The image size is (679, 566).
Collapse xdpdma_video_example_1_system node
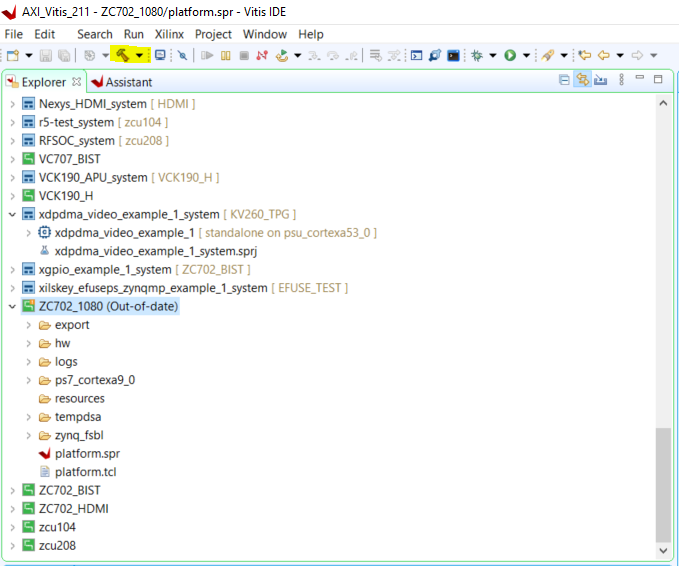click(x=13, y=214)
